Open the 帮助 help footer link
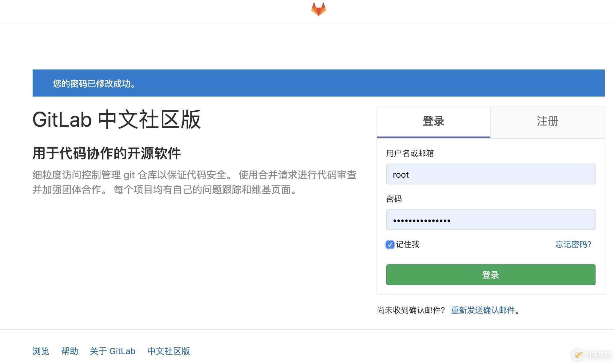Screen dimensions: 614x364 click(x=70, y=351)
